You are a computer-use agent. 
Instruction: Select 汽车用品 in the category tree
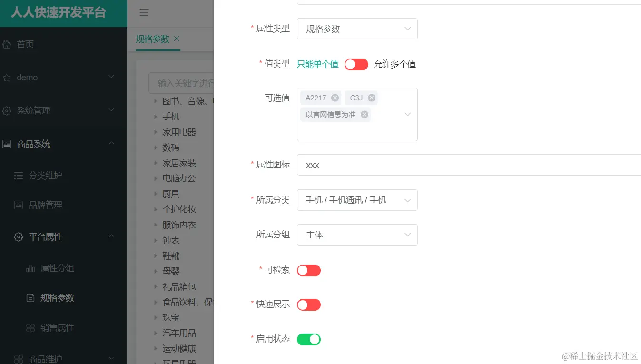point(179,333)
